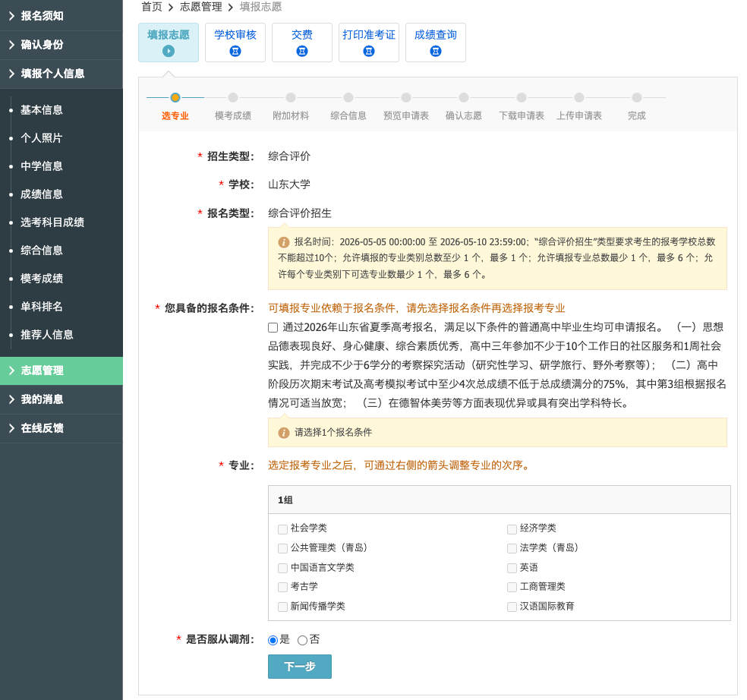Open 选考科目成绩 in the sidebar
Image resolution: width=747 pixels, height=700 pixels.
pyautogui.click(x=52, y=222)
